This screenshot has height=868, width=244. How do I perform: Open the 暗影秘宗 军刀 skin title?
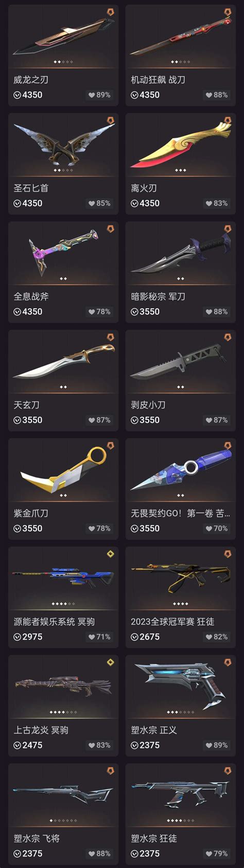158,297
